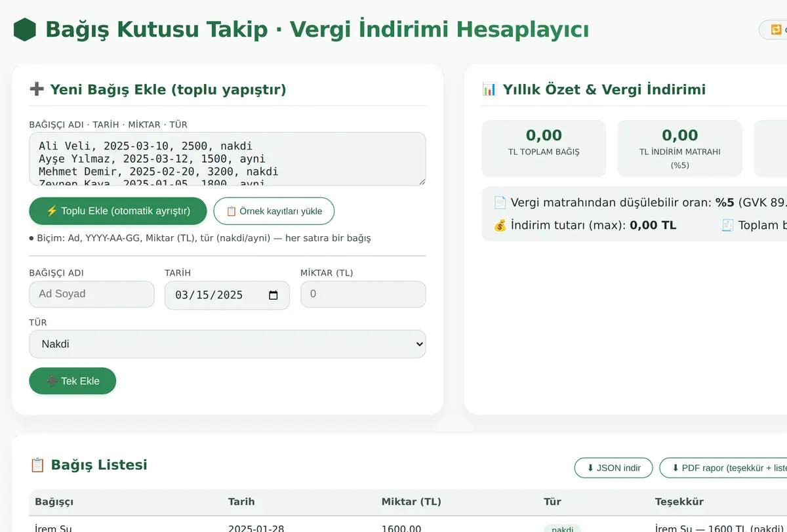Click the cut-off button in the header

pos(773,30)
